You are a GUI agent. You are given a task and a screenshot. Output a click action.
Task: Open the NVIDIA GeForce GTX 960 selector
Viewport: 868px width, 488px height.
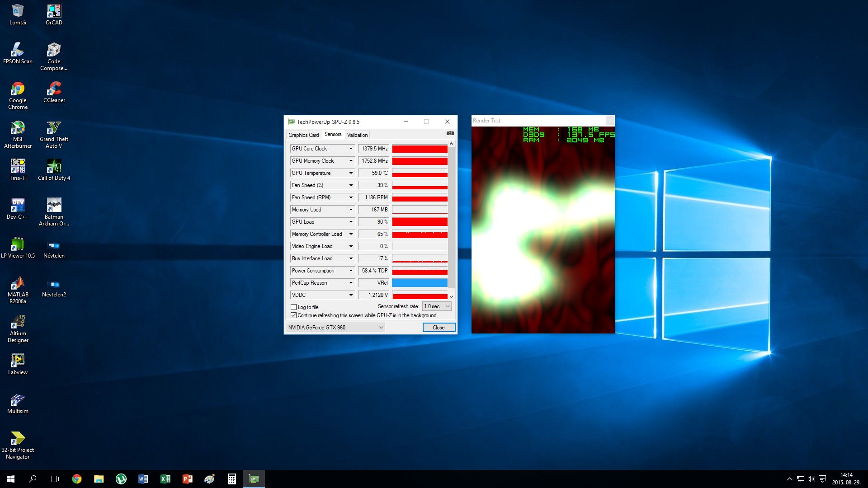pos(335,328)
